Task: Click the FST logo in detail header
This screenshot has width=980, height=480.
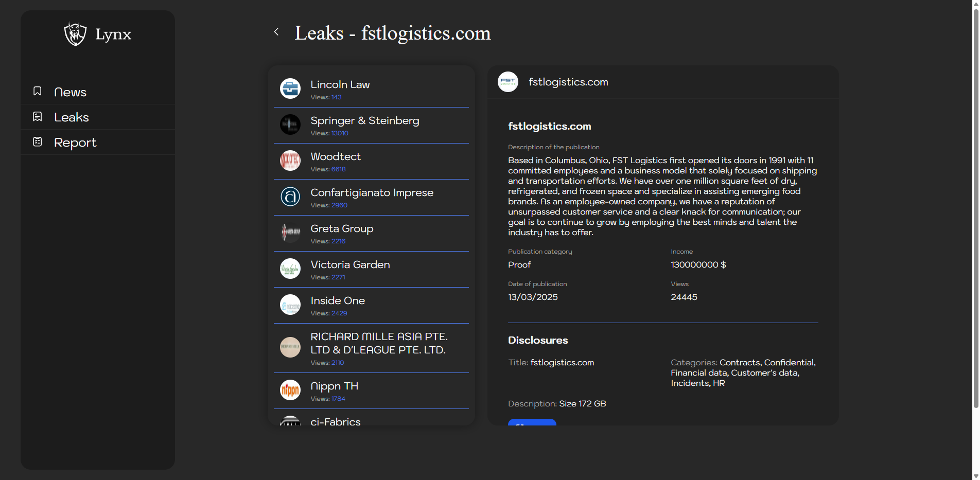Action: coord(508,82)
